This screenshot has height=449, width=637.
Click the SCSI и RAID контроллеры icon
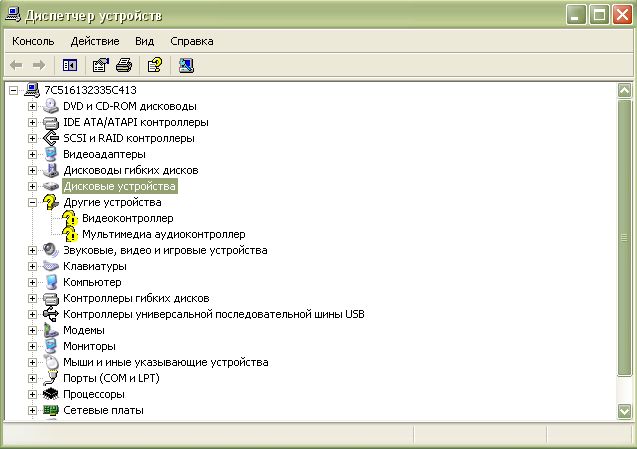pyautogui.click(x=51, y=138)
